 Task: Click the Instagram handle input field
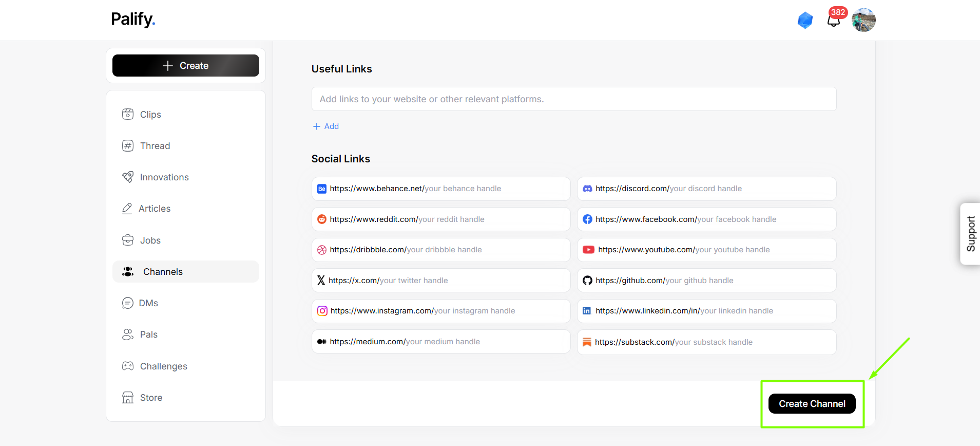[441, 311]
